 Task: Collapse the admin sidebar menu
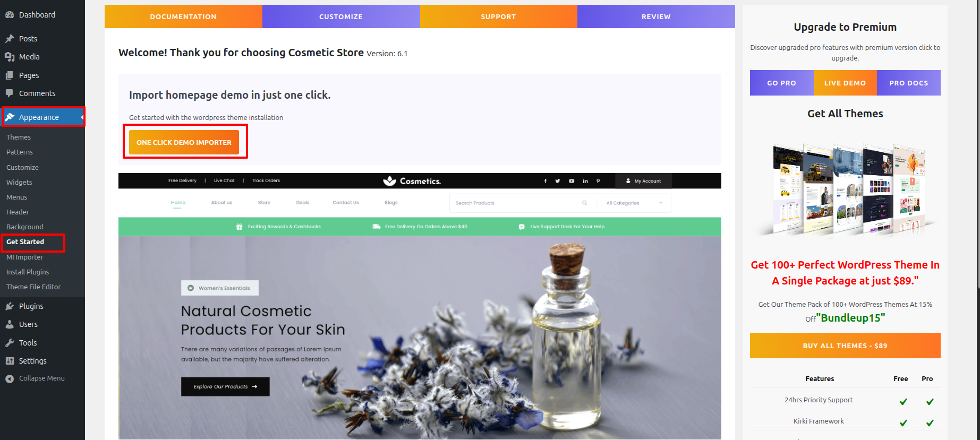(35, 378)
